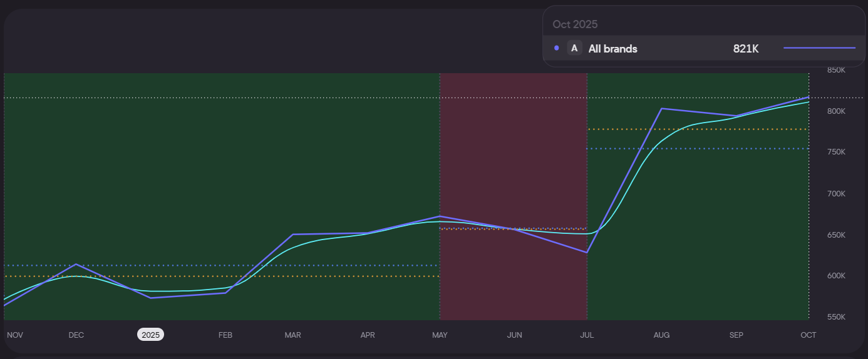Click the purple line's July low point
868x359 pixels.
pyautogui.click(x=587, y=252)
